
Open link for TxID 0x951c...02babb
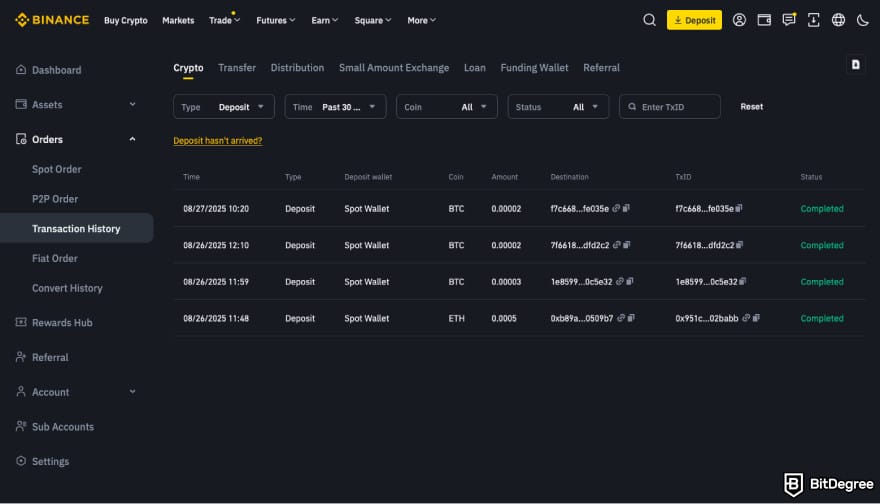coord(746,318)
